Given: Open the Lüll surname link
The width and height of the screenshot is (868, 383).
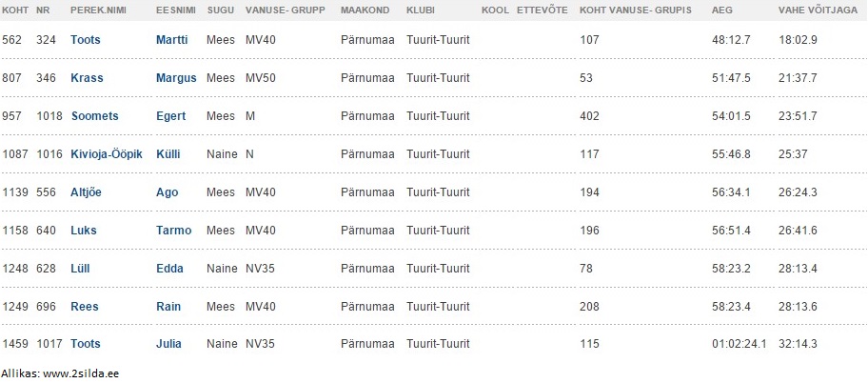Looking at the screenshot, I should [x=80, y=269].
